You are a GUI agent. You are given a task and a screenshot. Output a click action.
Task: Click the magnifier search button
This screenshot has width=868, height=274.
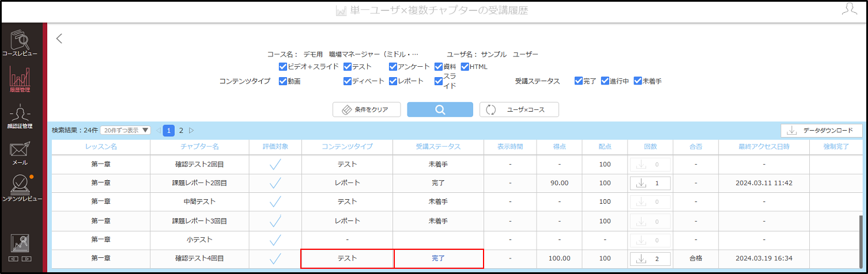[440, 109]
